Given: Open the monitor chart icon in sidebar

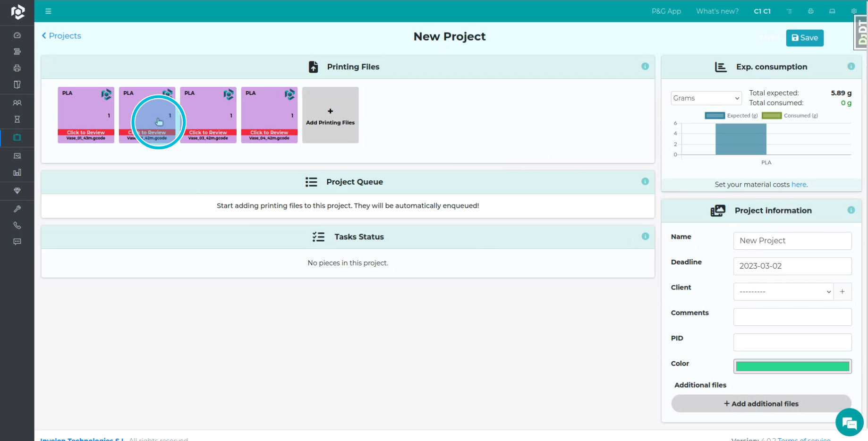Looking at the screenshot, I should [17, 156].
